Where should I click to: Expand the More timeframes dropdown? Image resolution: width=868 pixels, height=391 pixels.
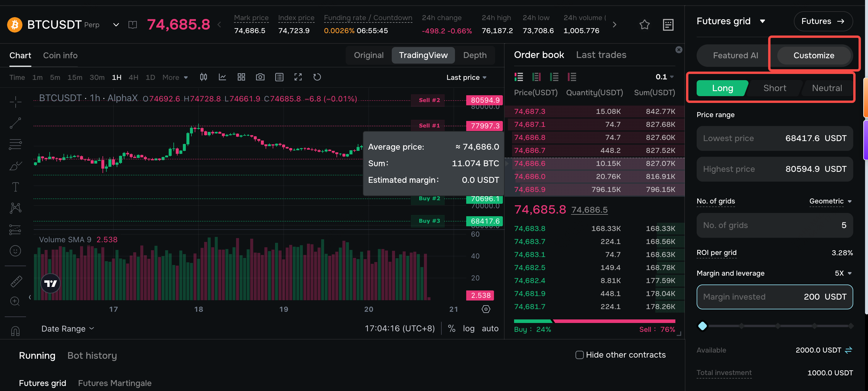175,77
